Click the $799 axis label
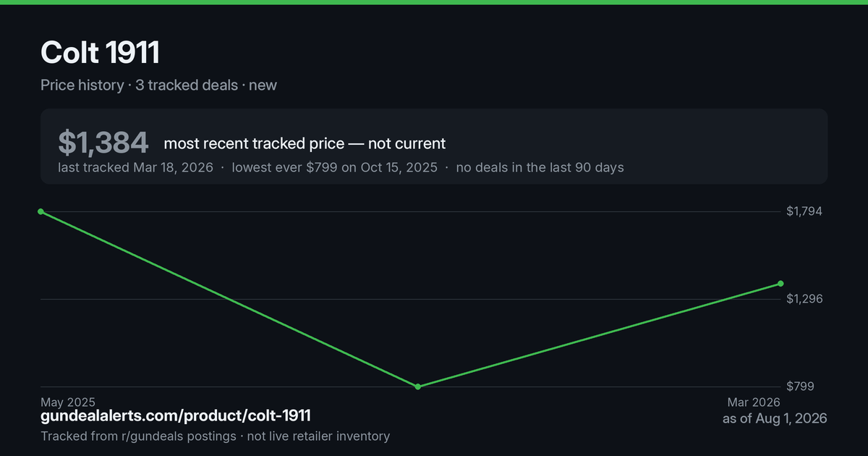This screenshot has width=868, height=456. 800,387
